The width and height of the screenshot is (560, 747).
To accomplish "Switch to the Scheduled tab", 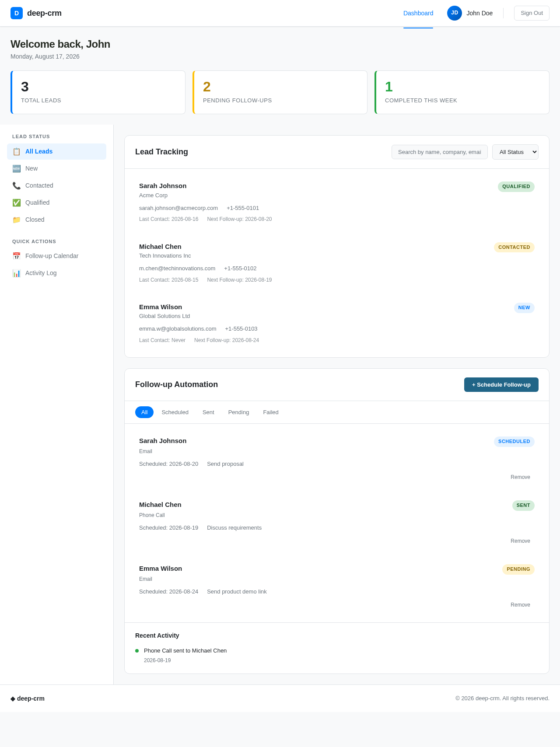I will [175, 412].
